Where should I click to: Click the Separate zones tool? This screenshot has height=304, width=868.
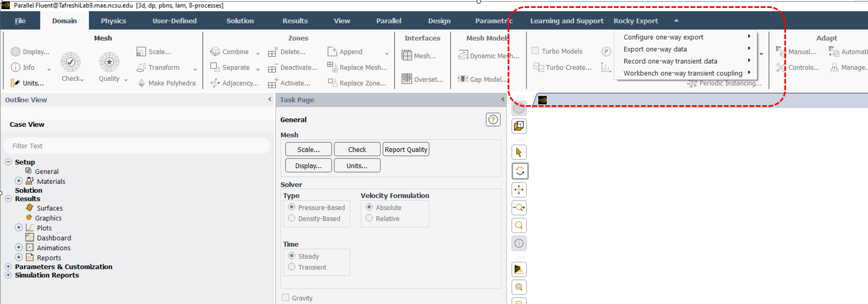pyautogui.click(x=230, y=67)
